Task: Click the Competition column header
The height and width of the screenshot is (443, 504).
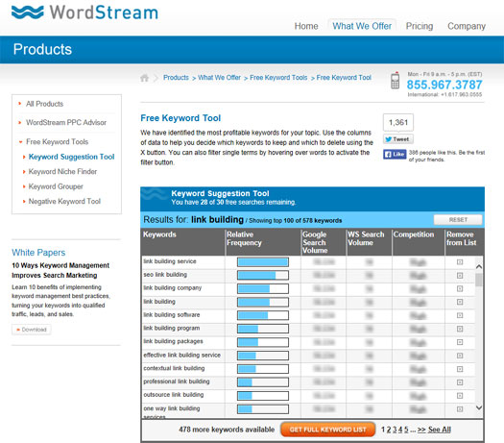Action: [419, 242]
